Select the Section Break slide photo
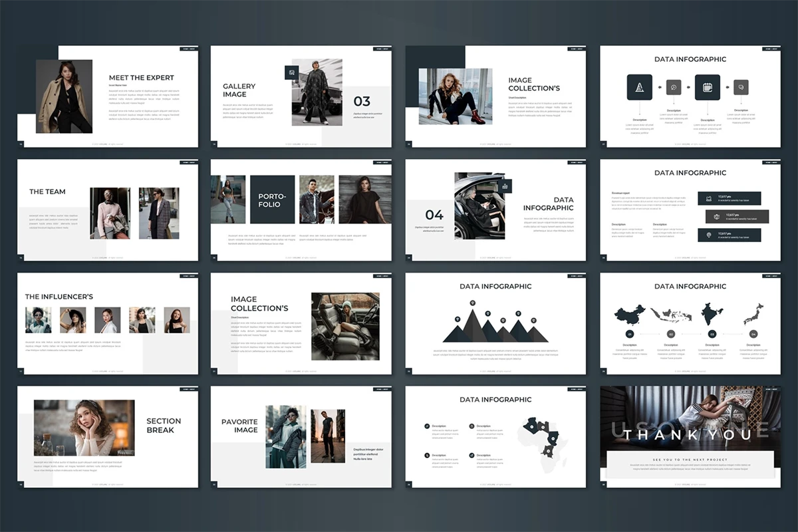This screenshot has height=532, width=798. (x=84, y=428)
